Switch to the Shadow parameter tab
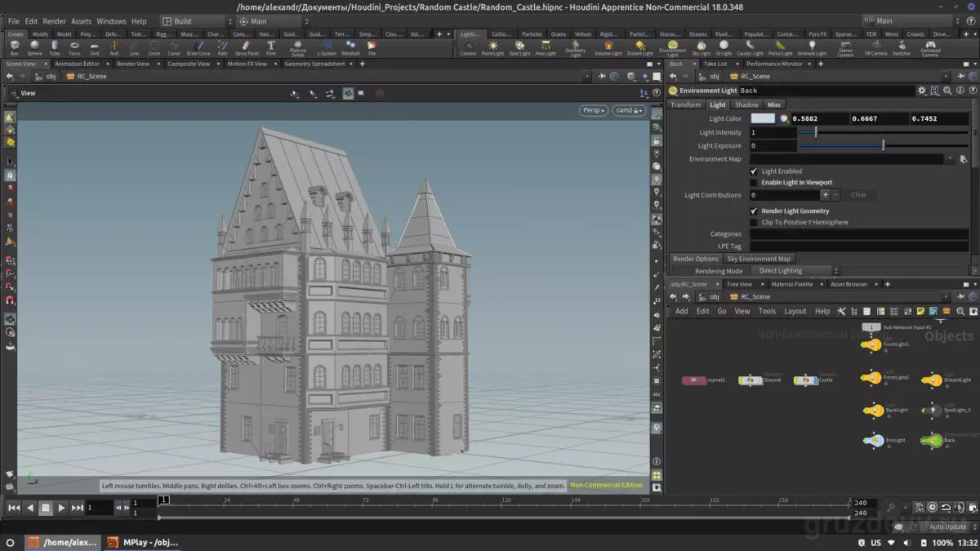 coord(746,104)
